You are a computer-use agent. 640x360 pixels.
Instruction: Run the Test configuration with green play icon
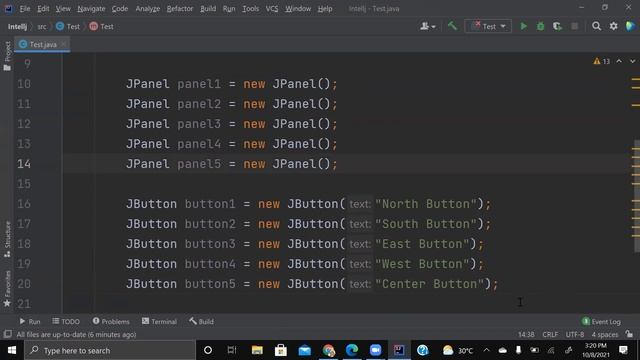[523, 26]
